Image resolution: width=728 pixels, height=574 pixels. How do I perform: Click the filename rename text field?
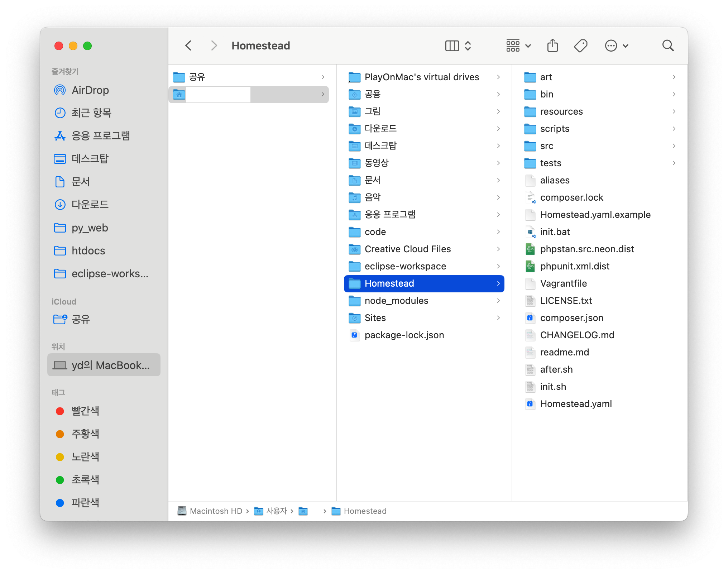(x=218, y=95)
